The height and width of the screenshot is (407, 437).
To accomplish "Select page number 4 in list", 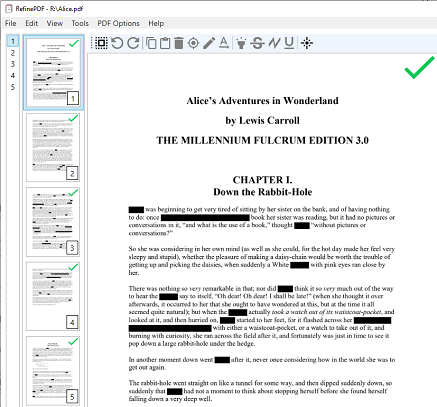I will click(x=13, y=75).
